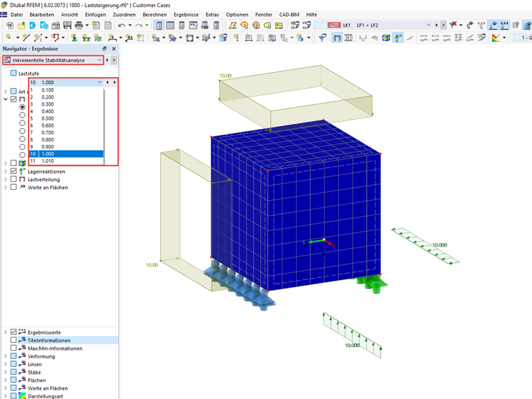Go to the previous load case in toolbar
This screenshot has height=399, width=532.
tap(436, 25)
